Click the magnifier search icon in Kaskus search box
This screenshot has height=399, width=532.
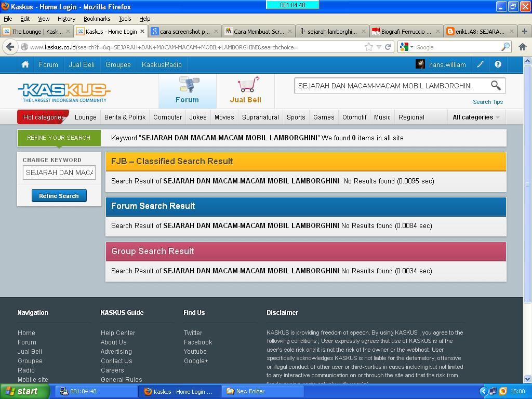pos(496,86)
